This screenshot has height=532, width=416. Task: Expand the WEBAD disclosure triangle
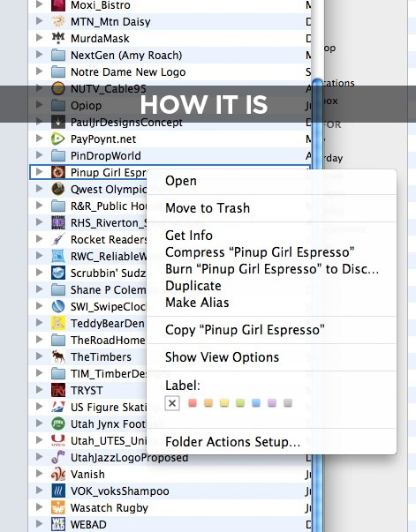(x=40, y=523)
